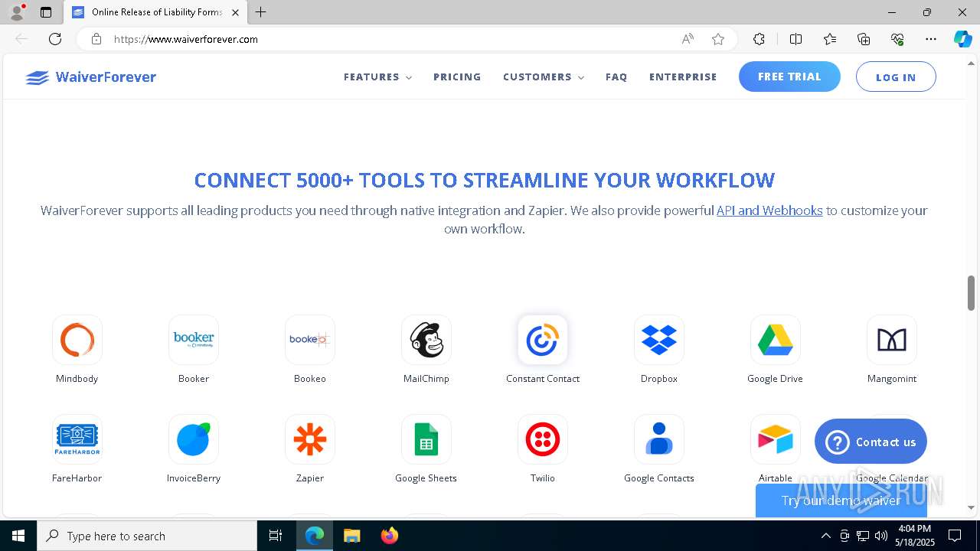Viewport: 980px width, 551px height.
Task: Start the Free Trial
Action: pyautogui.click(x=789, y=77)
